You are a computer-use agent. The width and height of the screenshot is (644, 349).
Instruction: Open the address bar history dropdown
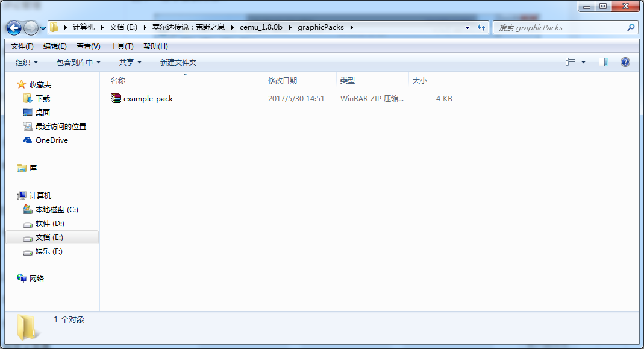coord(467,28)
